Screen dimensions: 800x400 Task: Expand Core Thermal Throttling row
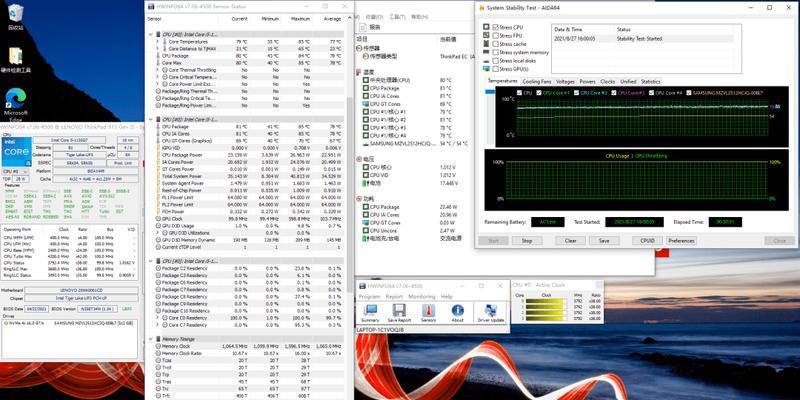coord(158,70)
